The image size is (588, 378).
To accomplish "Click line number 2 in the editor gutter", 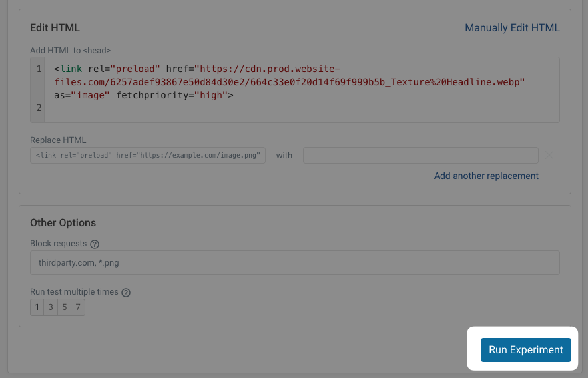I will 39,108.
